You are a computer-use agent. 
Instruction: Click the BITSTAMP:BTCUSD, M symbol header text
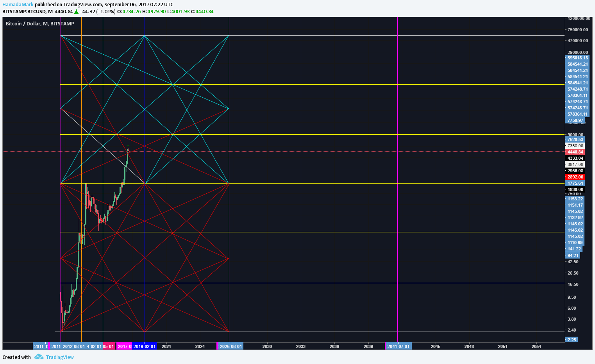[27, 11]
